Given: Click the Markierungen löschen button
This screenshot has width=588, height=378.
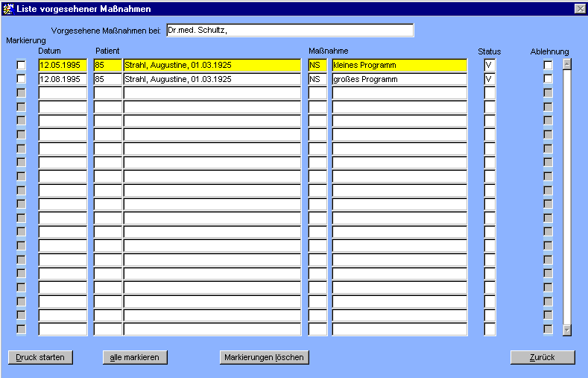Looking at the screenshot, I should click(264, 357).
